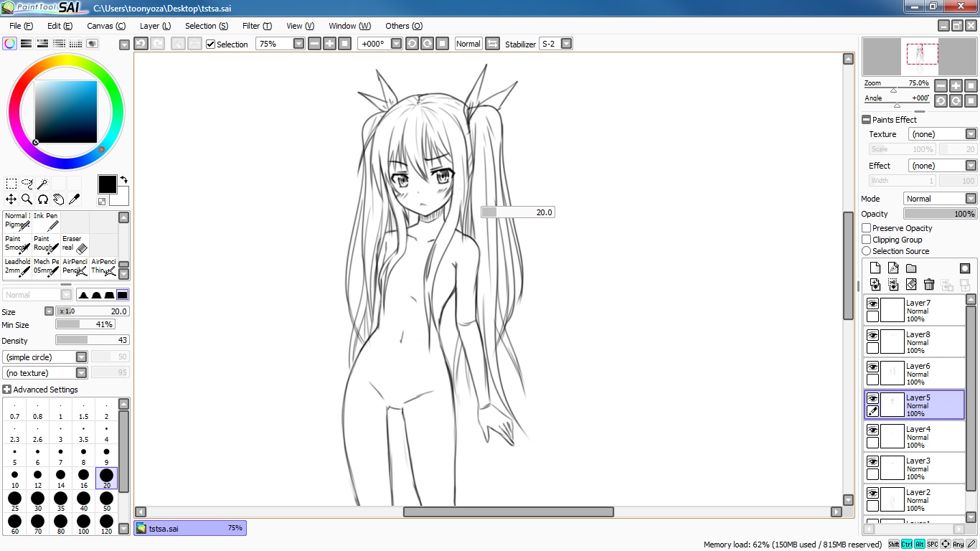
Task: Open the Texture dropdown in Paints Effect
Action: 971,134
